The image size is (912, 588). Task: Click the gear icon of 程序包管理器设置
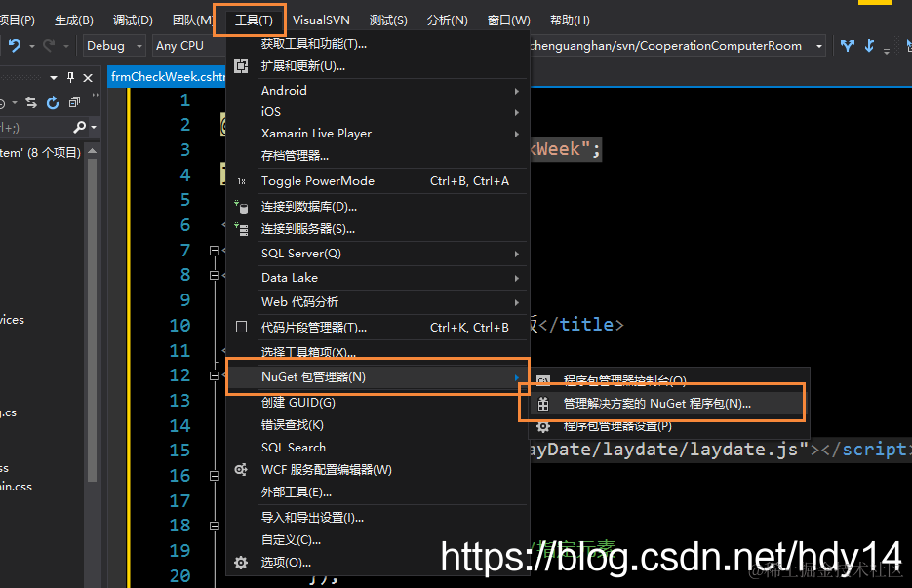(x=543, y=427)
